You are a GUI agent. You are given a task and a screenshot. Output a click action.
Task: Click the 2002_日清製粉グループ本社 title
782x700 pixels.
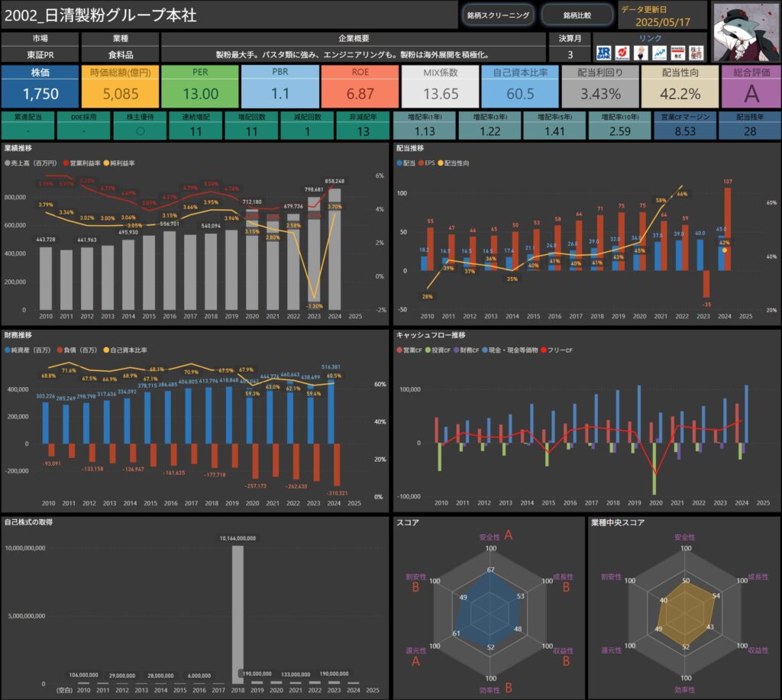click(x=100, y=15)
